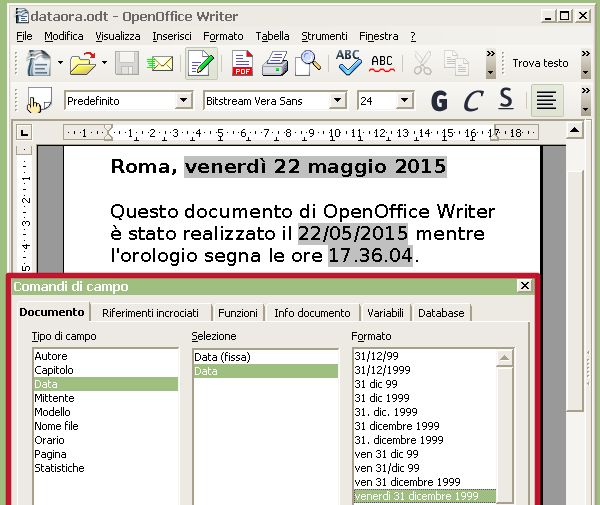Open the New document dropdown arrow

click(x=60, y=63)
